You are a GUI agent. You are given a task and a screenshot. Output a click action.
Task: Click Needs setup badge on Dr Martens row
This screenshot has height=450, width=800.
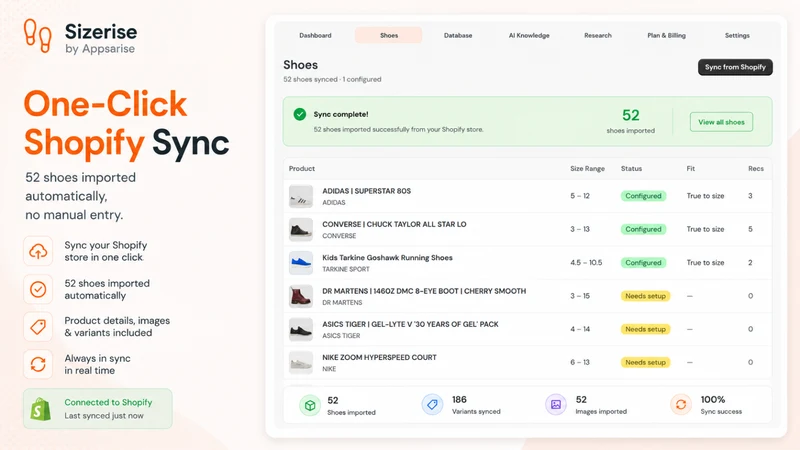pos(645,296)
